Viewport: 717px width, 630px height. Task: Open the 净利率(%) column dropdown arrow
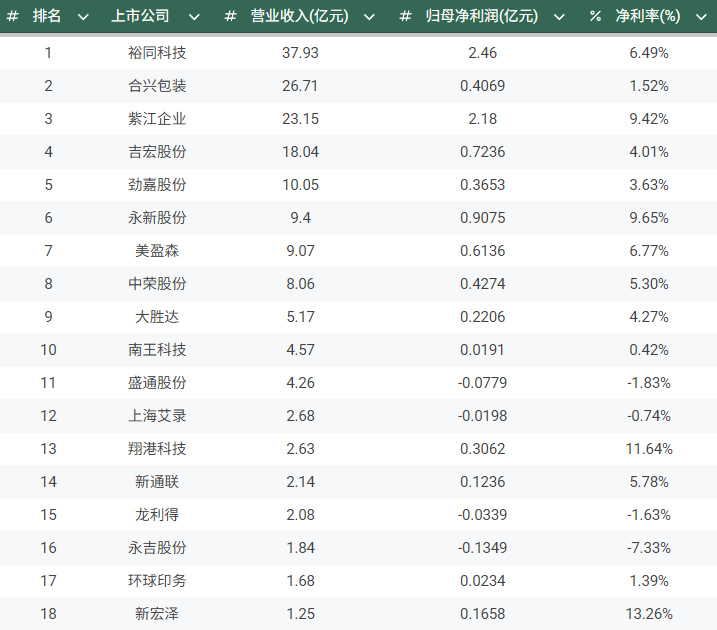point(701,17)
